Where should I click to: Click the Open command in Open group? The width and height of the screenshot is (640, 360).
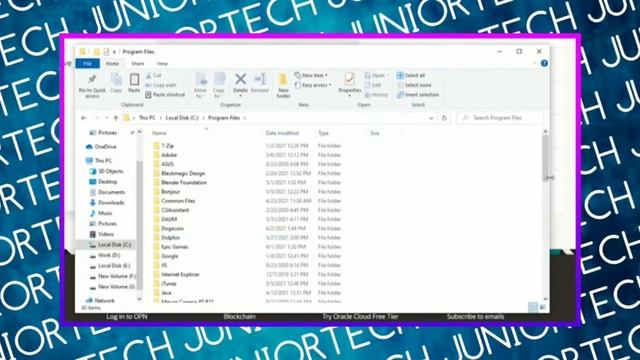[376, 76]
